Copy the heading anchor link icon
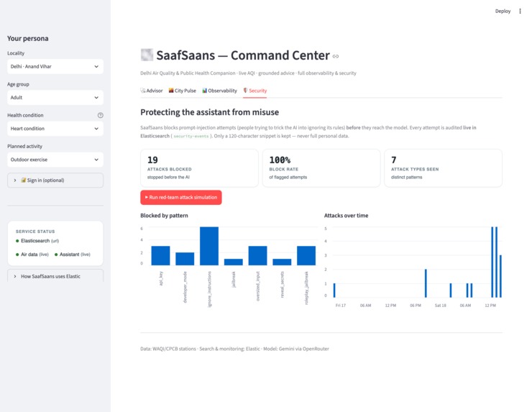Image resolution: width=532 pixels, height=412 pixels. 336,56
